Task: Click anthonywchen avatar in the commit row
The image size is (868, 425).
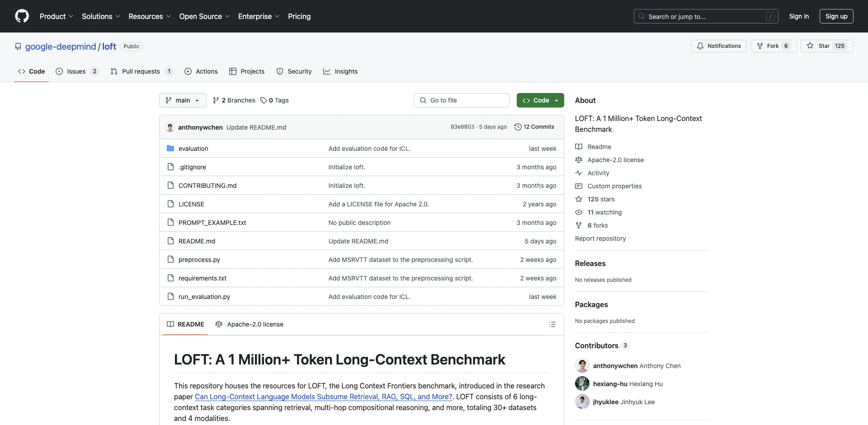Action: click(x=170, y=127)
